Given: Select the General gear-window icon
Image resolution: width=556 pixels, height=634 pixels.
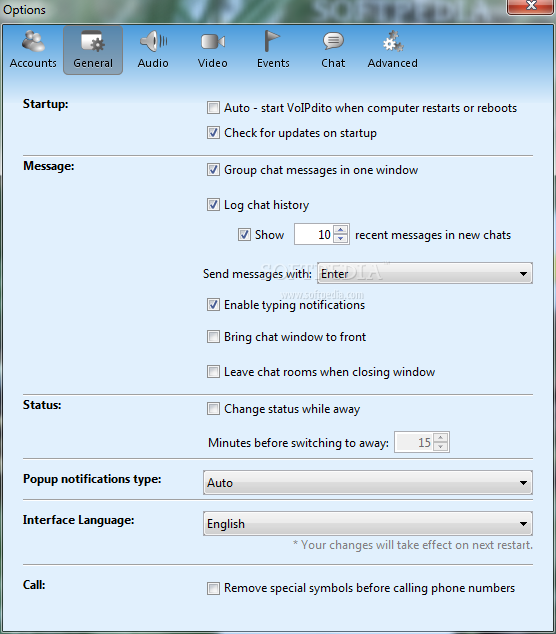Looking at the screenshot, I should pyautogui.click(x=93, y=41).
